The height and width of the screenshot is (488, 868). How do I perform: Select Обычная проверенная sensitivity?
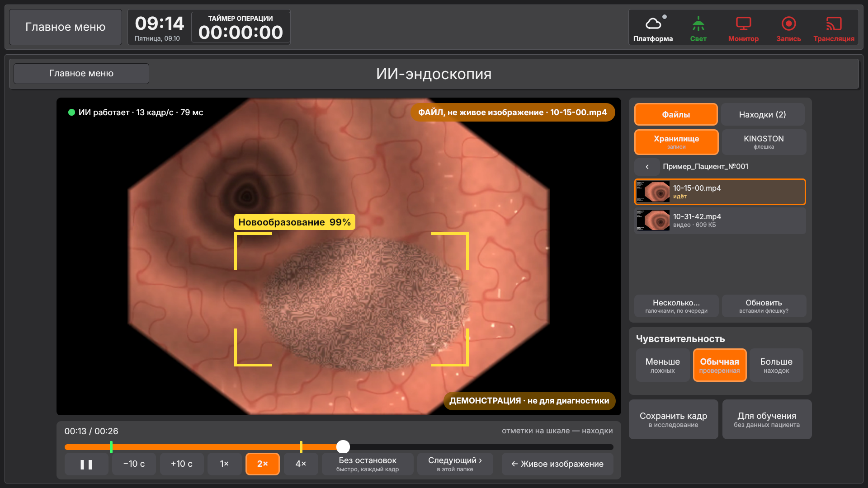[719, 365]
